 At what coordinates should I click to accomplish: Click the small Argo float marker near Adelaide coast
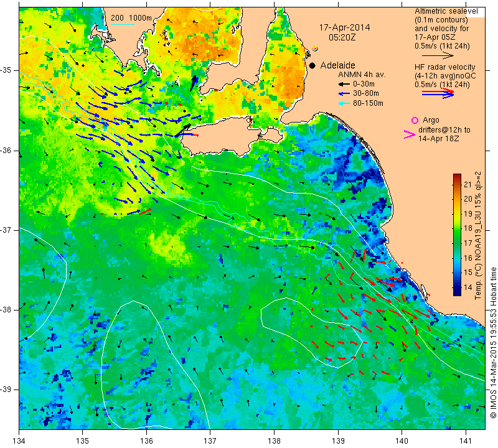315,49
